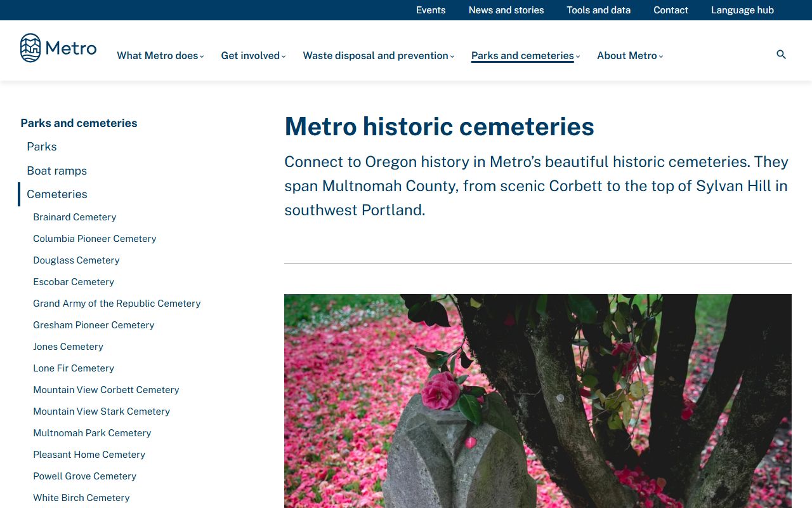This screenshot has width=812, height=508.
Task: Open News and stories page
Action: pyautogui.click(x=506, y=10)
